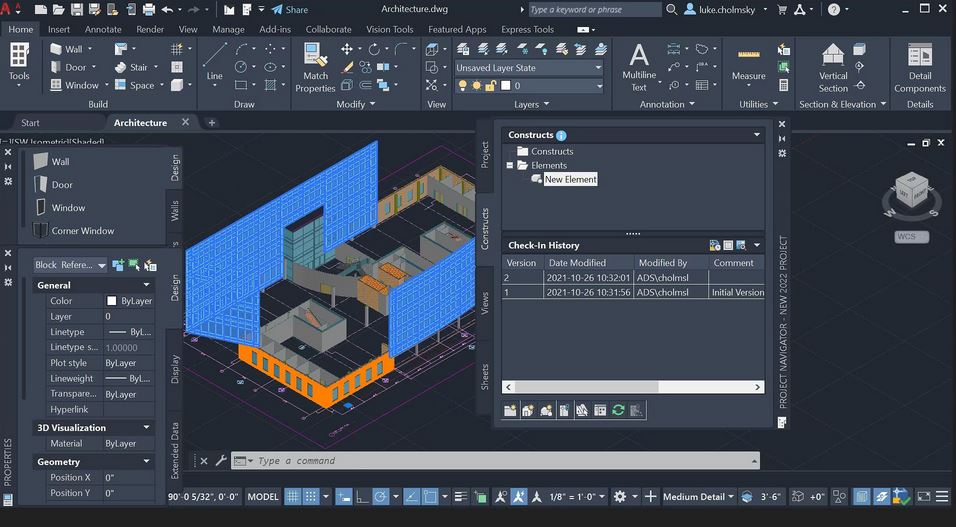Click the layer 0 white color swatch
The image size is (956, 527).
[x=505, y=86]
